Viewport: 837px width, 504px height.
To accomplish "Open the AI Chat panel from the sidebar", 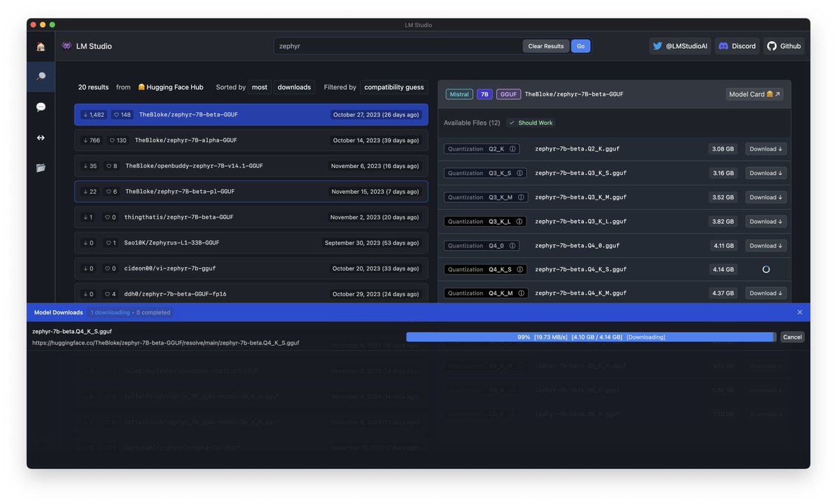I will click(x=40, y=107).
